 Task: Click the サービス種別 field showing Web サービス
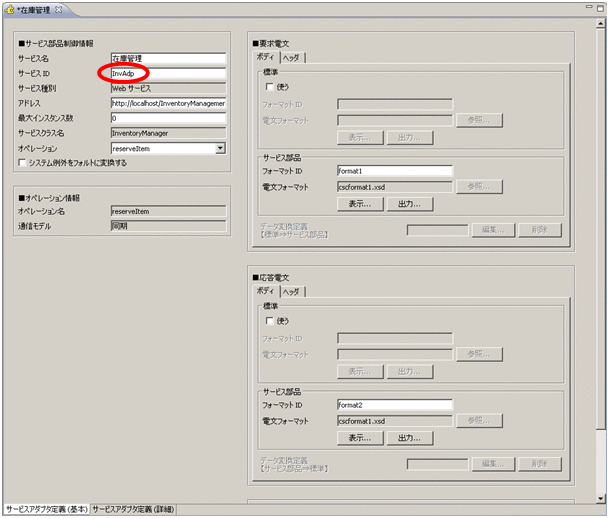pos(168,88)
